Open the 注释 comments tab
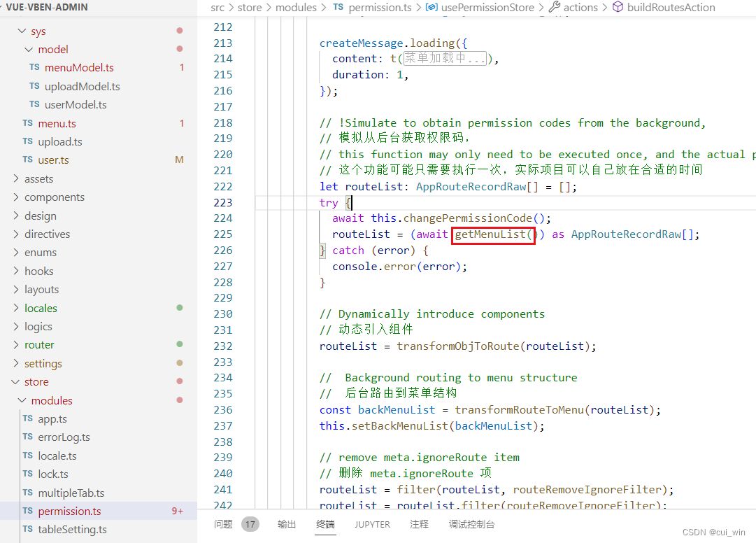756x543 pixels. [419, 524]
